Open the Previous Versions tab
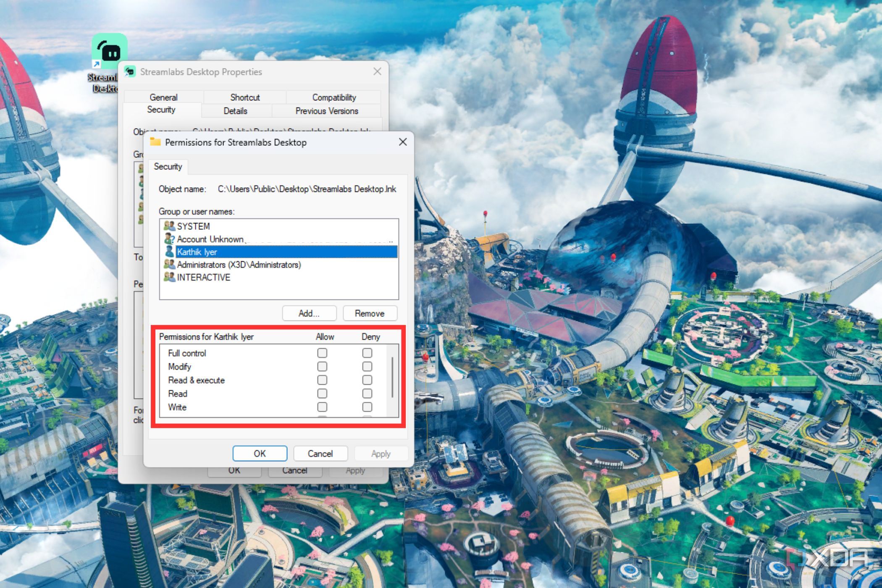Image resolution: width=882 pixels, height=588 pixels. (327, 111)
